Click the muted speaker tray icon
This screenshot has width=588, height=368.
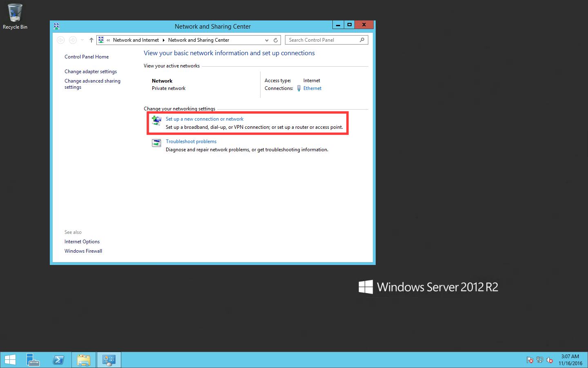550,360
